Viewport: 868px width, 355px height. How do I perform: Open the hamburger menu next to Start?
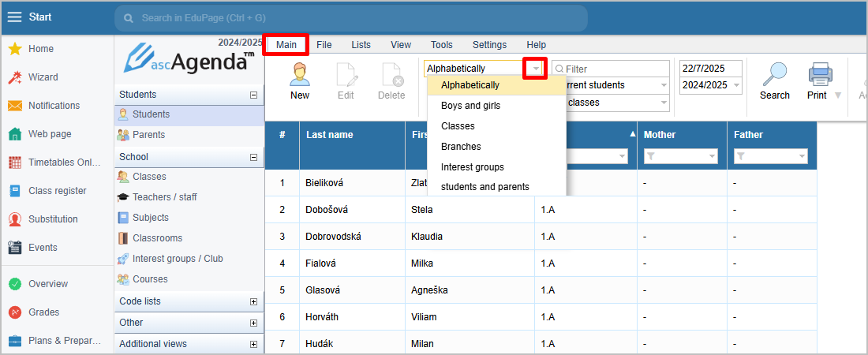pos(14,17)
